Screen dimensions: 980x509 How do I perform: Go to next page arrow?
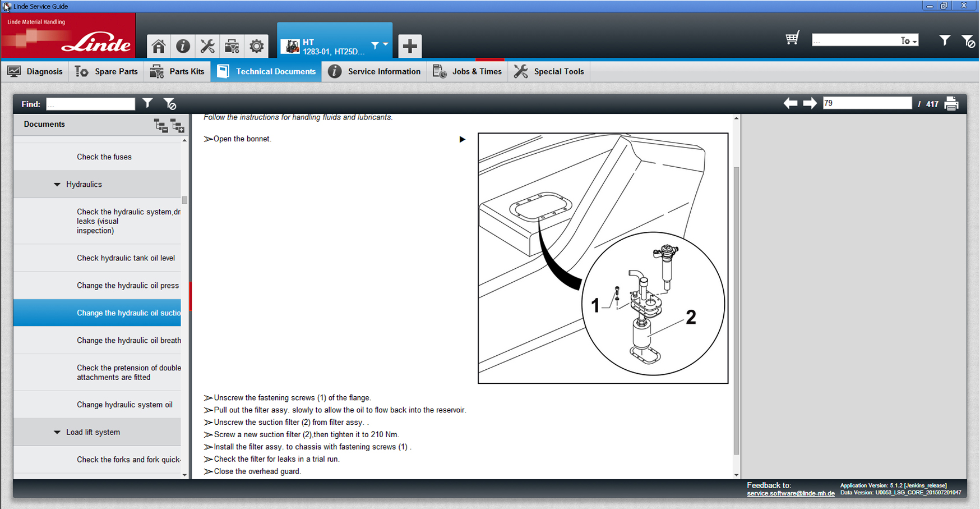(x=810, y=103)
